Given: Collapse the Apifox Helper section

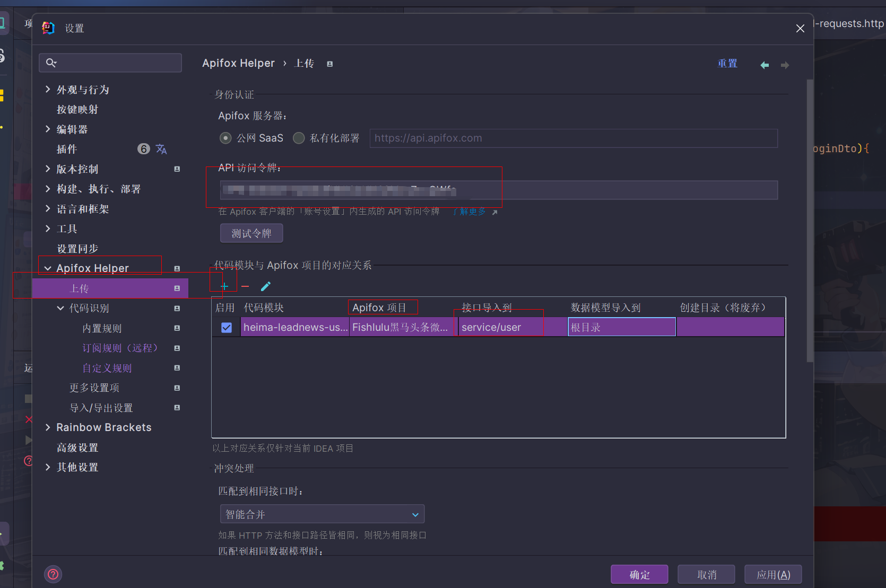Looking at the screenshot, I should pos(48,268).
